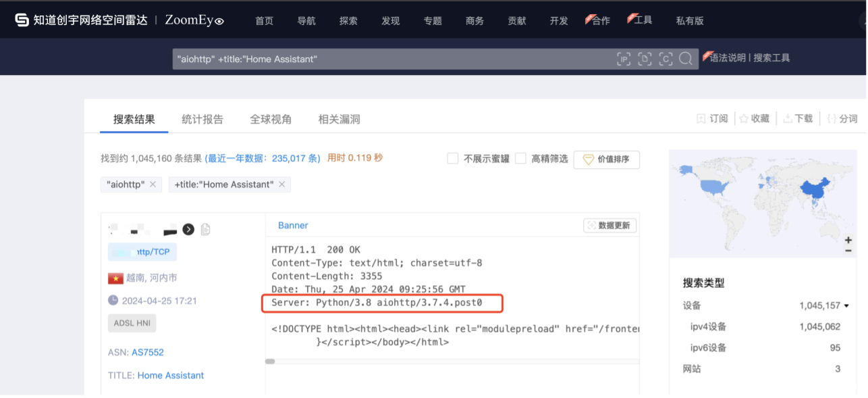Click the 分词 tokenizer option
Viewport: 868px width, 398px height.
point(842,118)
